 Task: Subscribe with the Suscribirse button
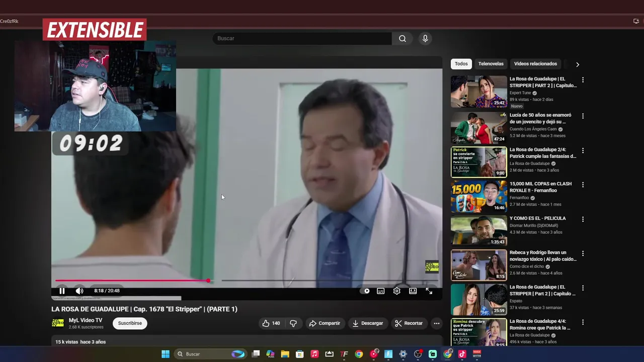pos(130,323)
